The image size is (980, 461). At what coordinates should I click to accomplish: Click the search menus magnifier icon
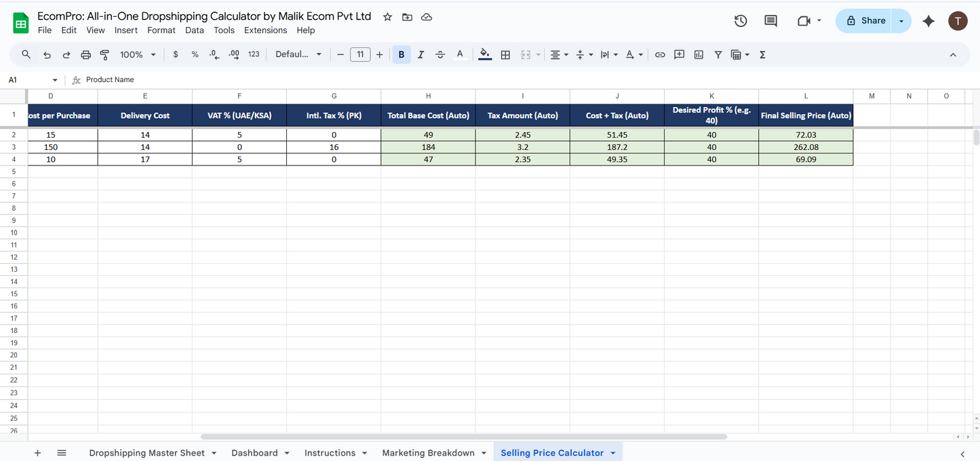(x=26, y=54)
